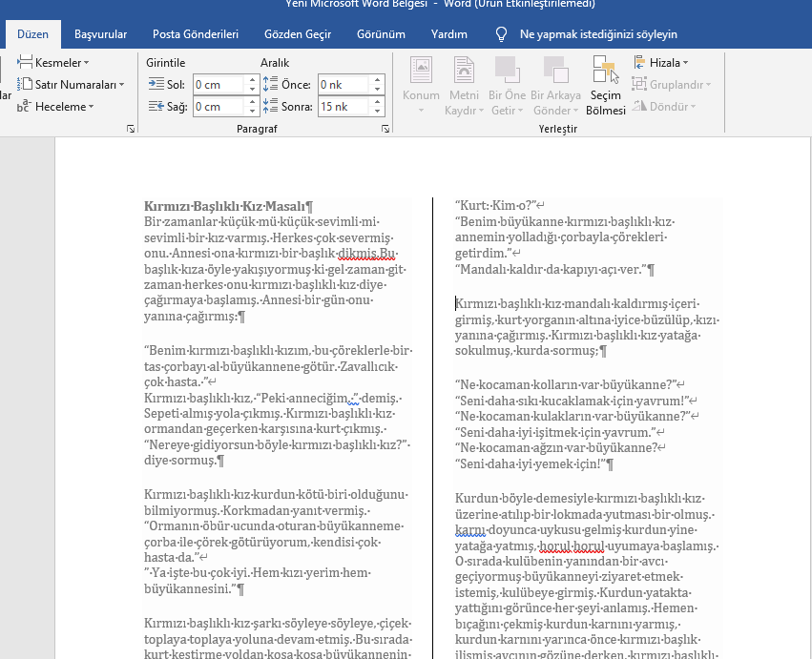Viewport: 812px width, 659px height.
Task: Click the Metni Kaydır wrap text icon
Action: (x=464, y=72)
